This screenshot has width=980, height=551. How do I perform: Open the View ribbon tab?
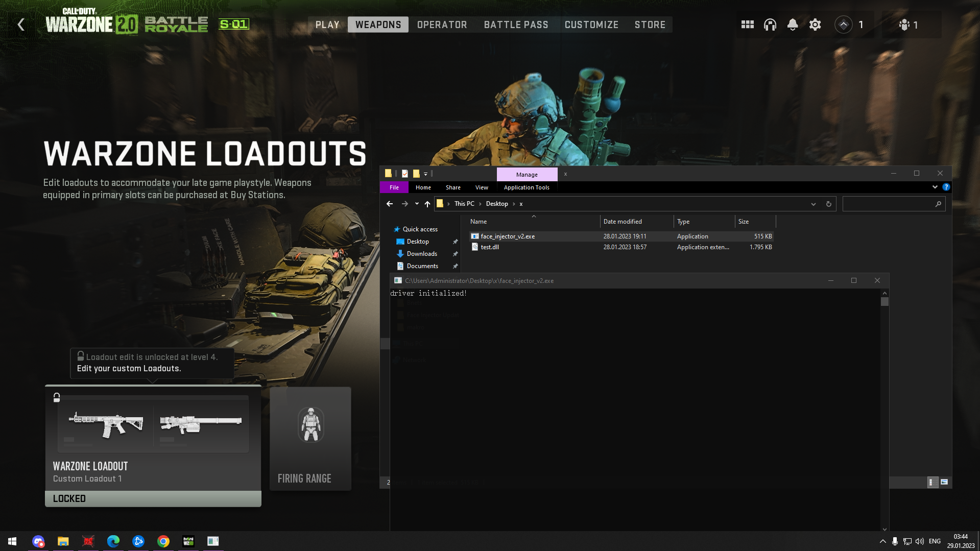point(482,187)
